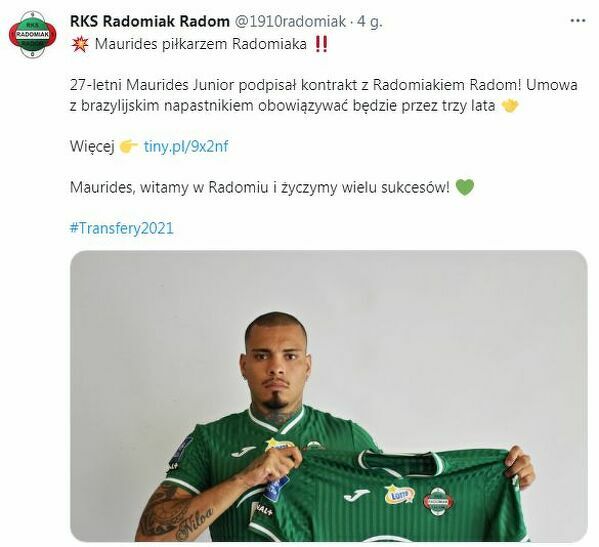Follow the tiny.pl/9x2nf link
The image size is (599, 547).
(186, 146)
